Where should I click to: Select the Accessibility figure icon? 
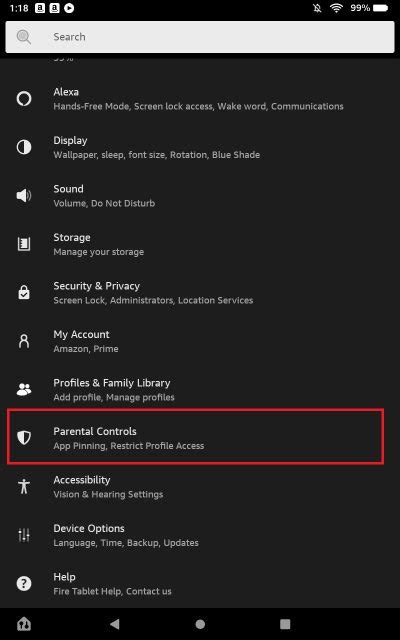point(24,487)
